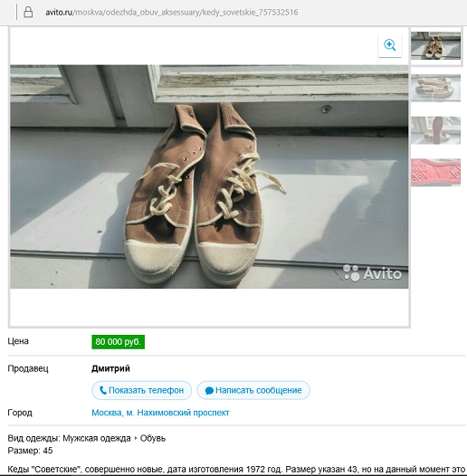This screenshot has width=467, height=476.
Task: Select first thumbnail of sneakers front view
Action: 435,46
